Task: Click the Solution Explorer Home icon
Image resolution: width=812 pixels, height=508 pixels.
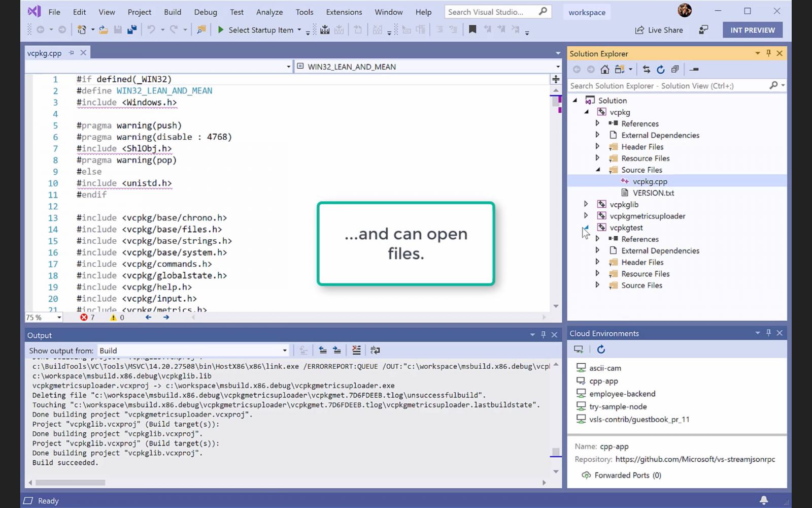Action: tap(604, 70)
